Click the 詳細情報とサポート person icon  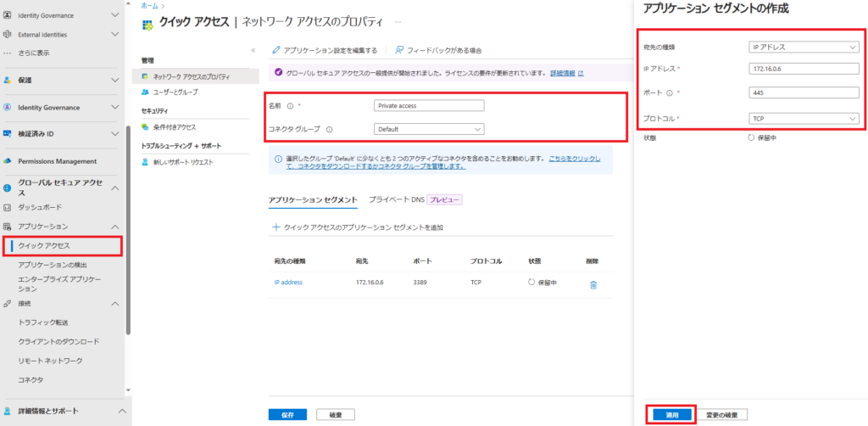click(x=7, y=411)
